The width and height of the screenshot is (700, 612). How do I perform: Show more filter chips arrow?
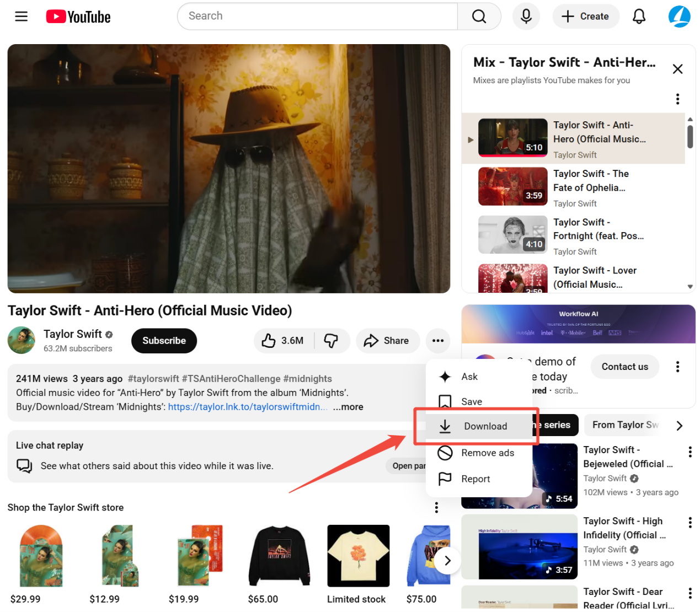pyautogui.click(x=680, y=426)
